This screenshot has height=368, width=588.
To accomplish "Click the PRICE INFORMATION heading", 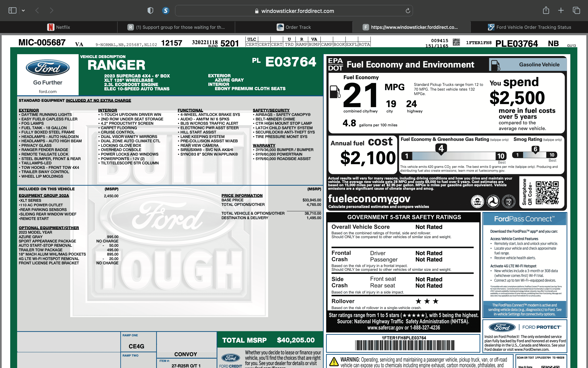I will (242, 195).
